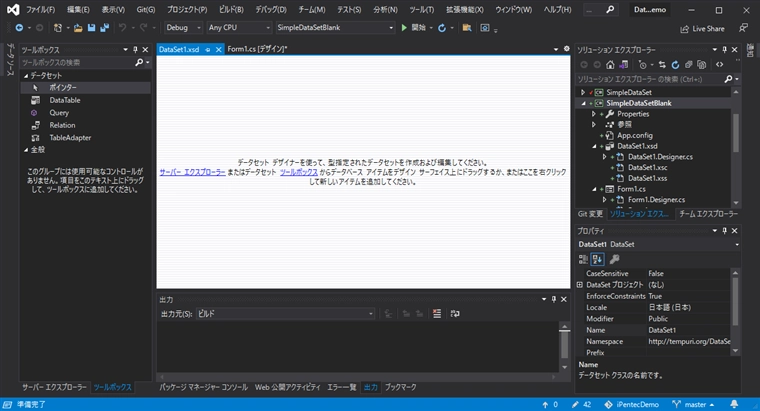Switch to the サーバー エクスプローラー bottom tab
Screen dimensions: 760x411
pos(54,387)
